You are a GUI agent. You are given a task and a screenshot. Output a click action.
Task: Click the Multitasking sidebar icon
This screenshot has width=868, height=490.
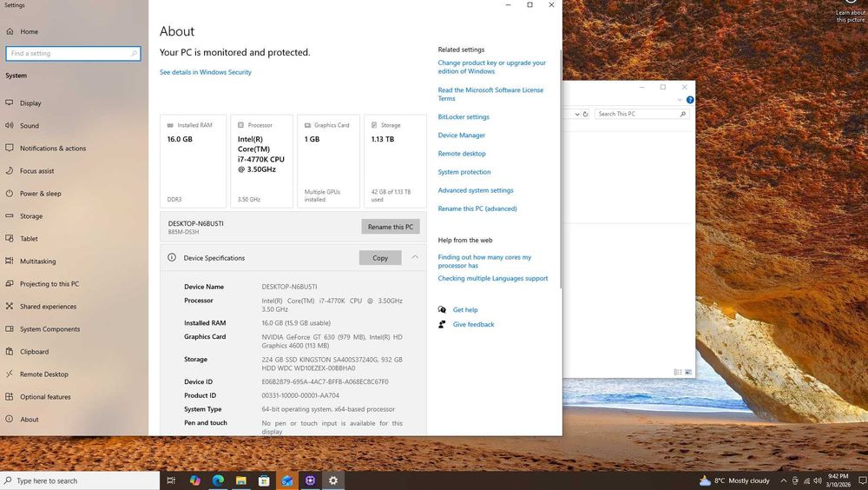(10, 262)
